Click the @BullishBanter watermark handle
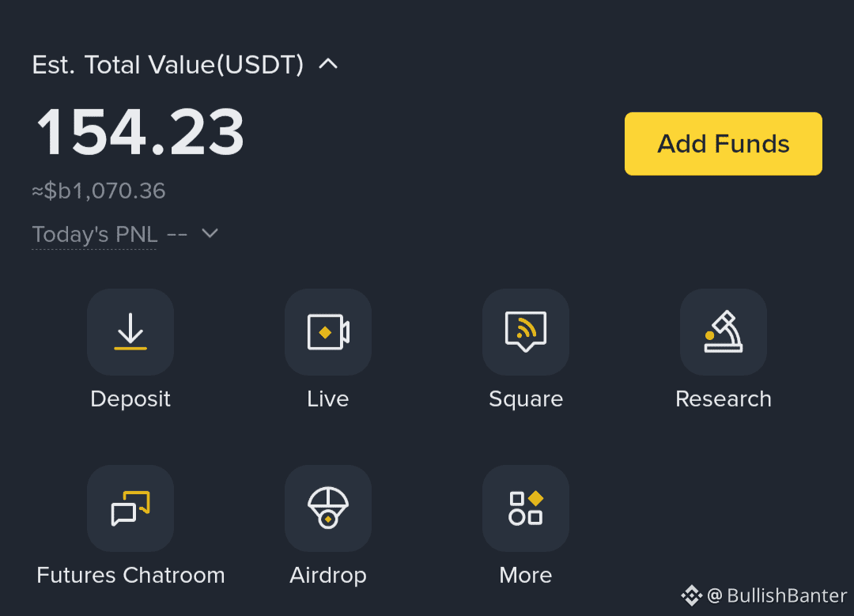This screenshot has width=854, height=616. (777, 595)
